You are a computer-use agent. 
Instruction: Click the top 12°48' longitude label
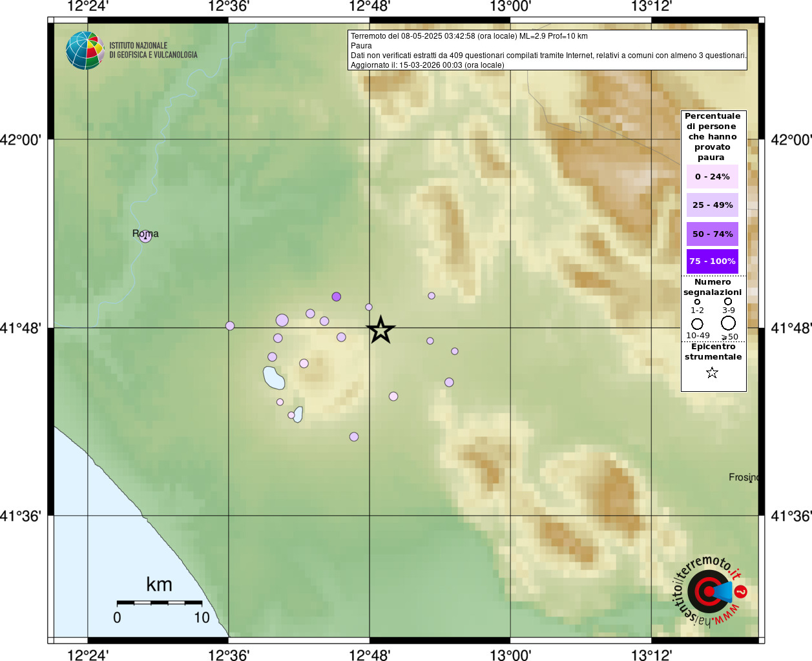(370, 6)
